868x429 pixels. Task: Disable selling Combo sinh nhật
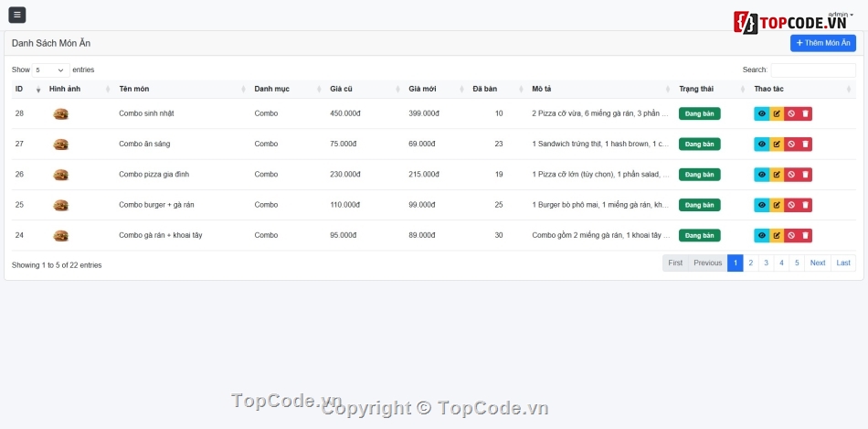coord(791,113)
